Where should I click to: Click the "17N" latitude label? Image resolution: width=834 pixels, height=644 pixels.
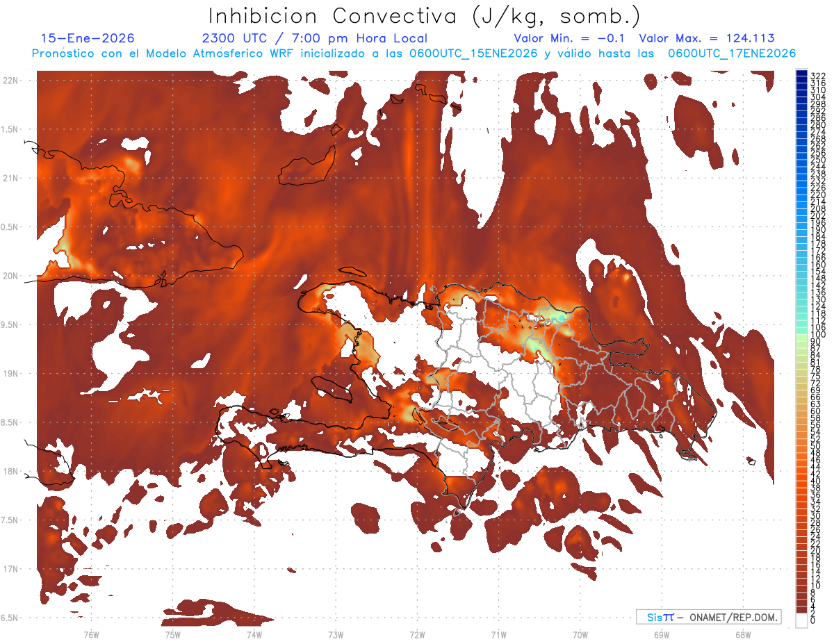point(11,569)
